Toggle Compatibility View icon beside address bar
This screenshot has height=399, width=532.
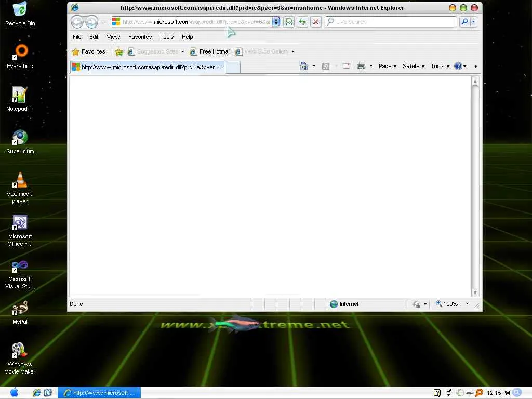click(x=289, y=22)
